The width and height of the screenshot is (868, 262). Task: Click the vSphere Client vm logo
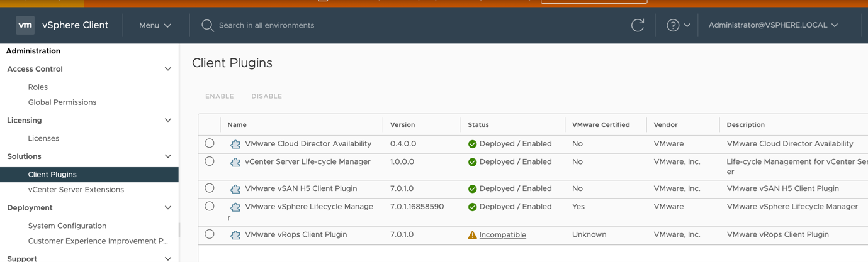(25, 25)
